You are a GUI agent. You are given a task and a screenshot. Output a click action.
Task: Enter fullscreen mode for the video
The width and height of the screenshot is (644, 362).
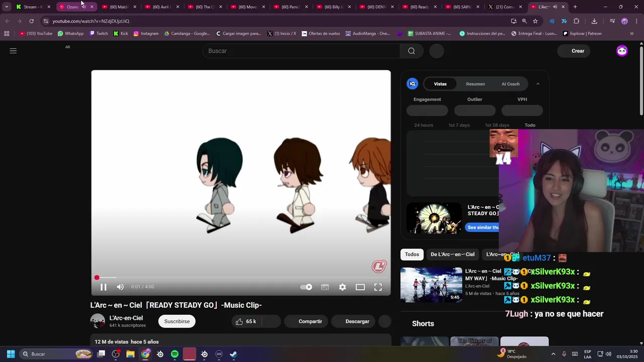click(x=378, y=287)
